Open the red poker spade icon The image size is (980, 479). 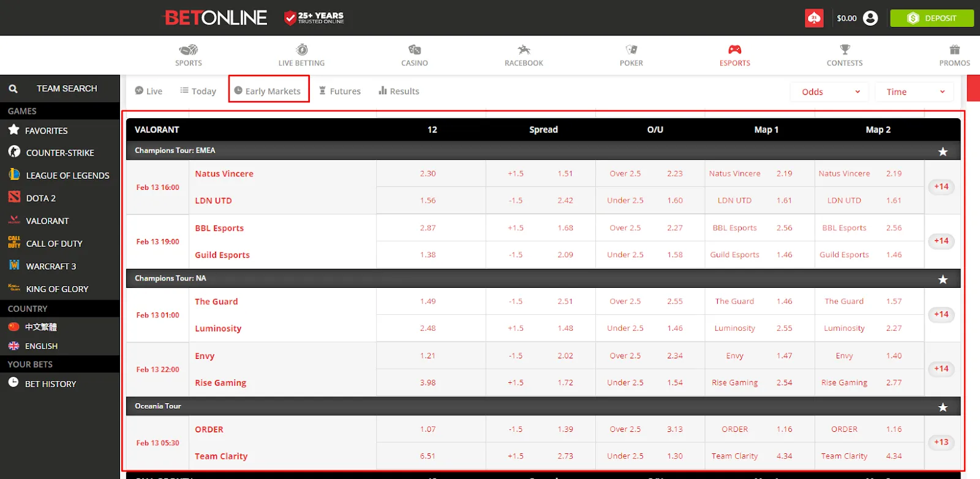[x=814, y=18]
